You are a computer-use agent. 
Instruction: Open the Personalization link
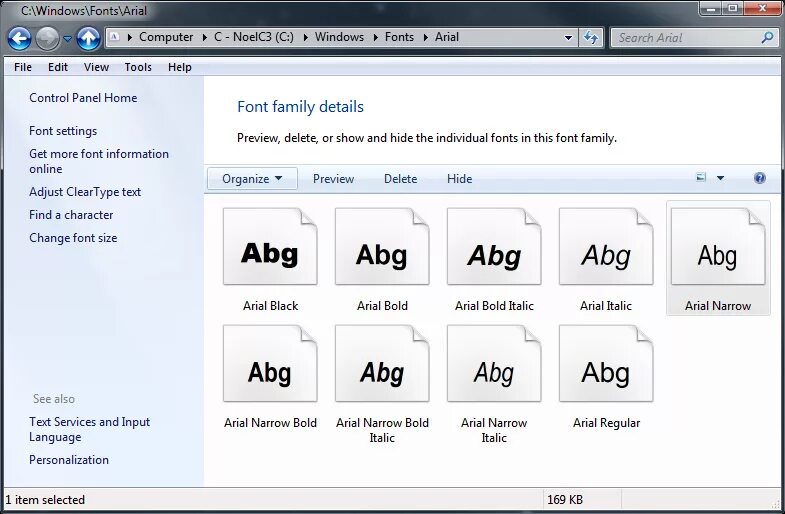click(x=69, y=459)
